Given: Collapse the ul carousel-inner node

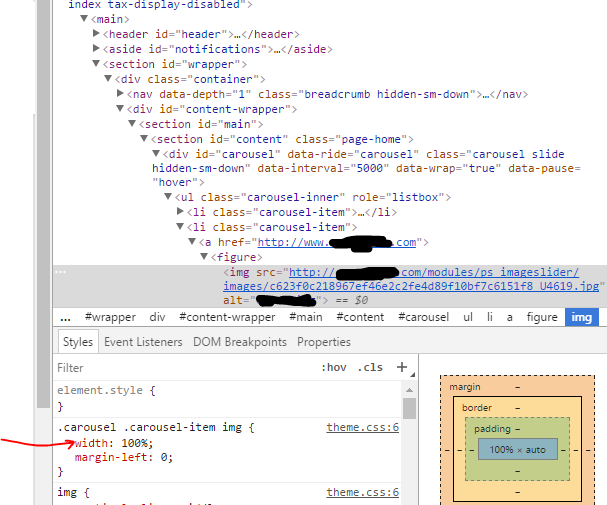Looking at the screenshot, I should (168, 196).
